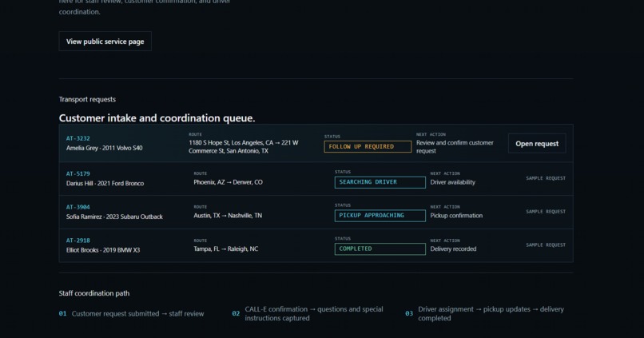Click route Austin, TX → Nashville, TN

click(x=228, y=215)
